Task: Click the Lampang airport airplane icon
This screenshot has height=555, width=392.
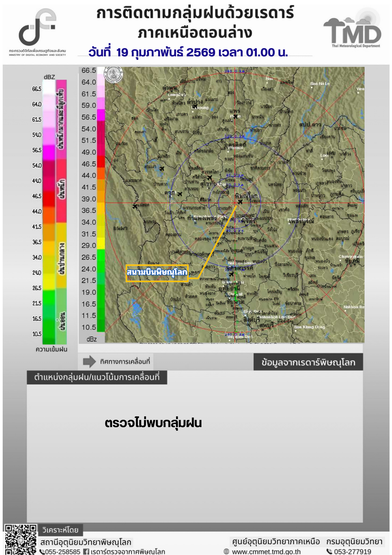Action: pos(195,106)
